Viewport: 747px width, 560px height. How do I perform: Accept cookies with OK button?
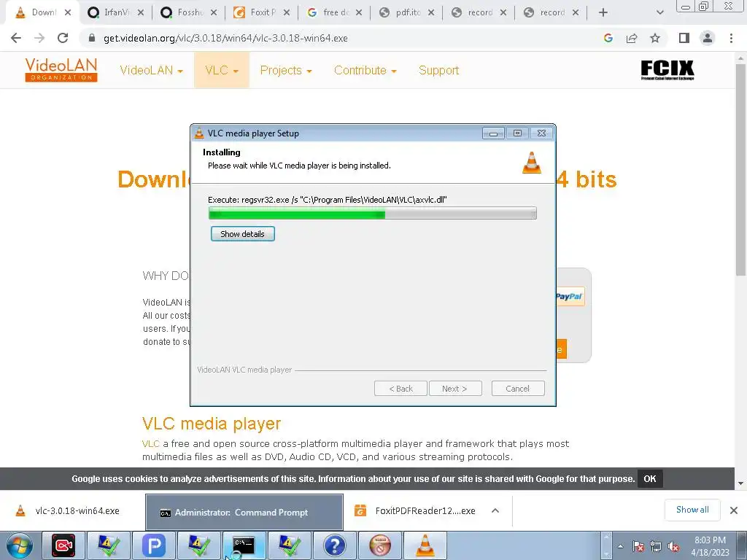pos(650,478)
